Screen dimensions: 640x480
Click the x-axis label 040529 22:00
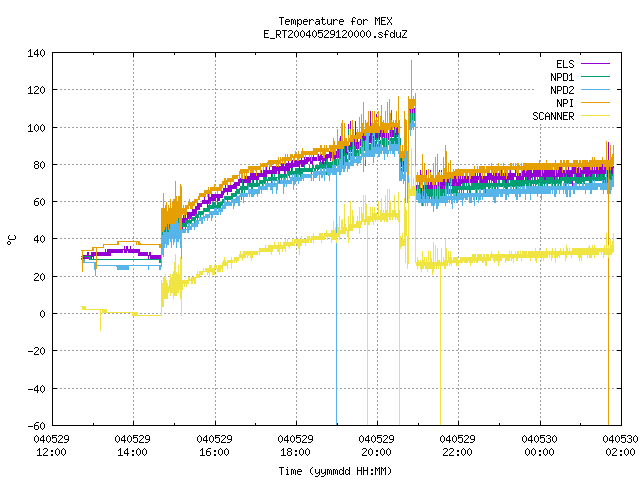457,446
